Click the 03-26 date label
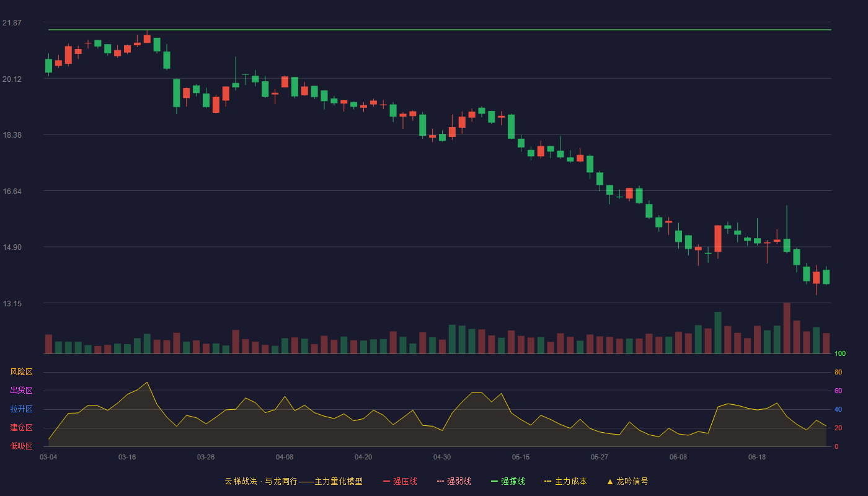This screenshot has width=868, height=496. point(206,457)
